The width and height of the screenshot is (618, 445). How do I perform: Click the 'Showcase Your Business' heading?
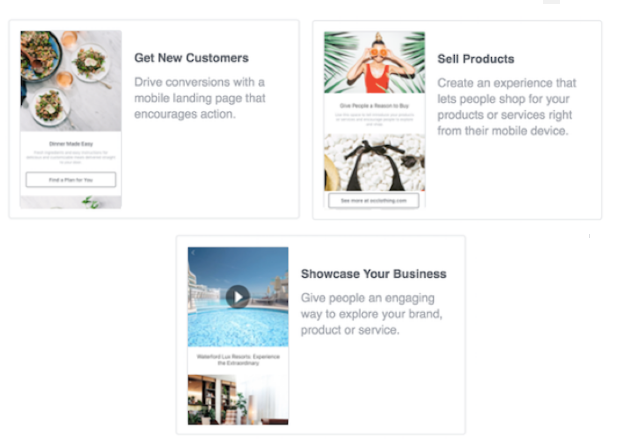374,274
